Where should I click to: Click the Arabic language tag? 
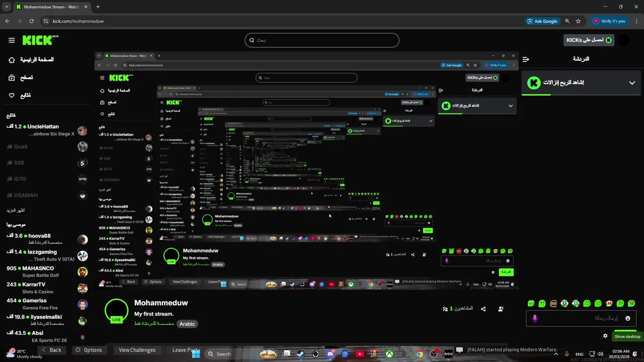point(187,324)
